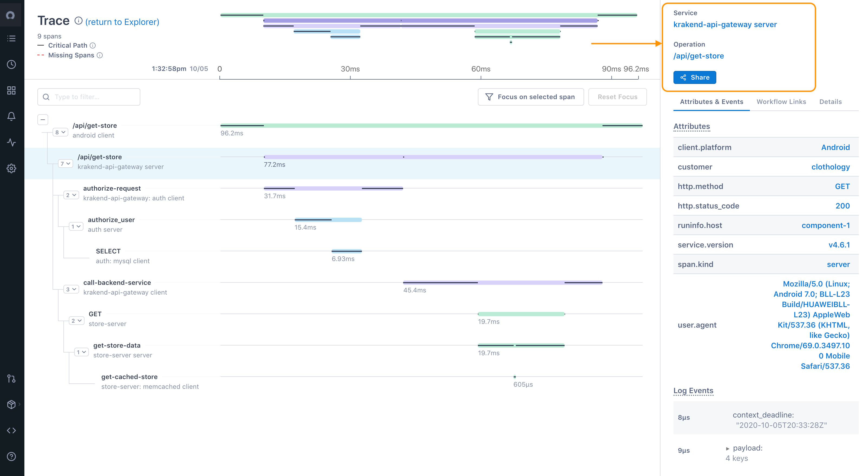Image resolution: width=868 pixels, height=476 pixels.
Task: Open the alerts bell icon in sidebar
Action: click(x=11, y=116)
